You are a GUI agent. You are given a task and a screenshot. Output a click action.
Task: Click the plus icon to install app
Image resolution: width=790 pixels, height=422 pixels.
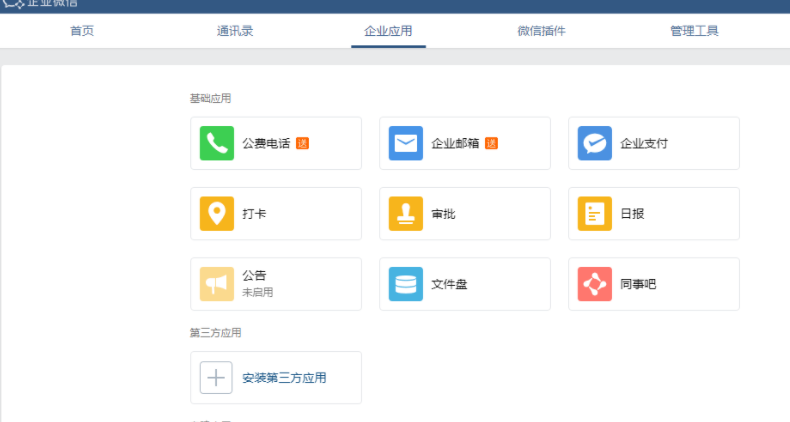pos(216,377)
